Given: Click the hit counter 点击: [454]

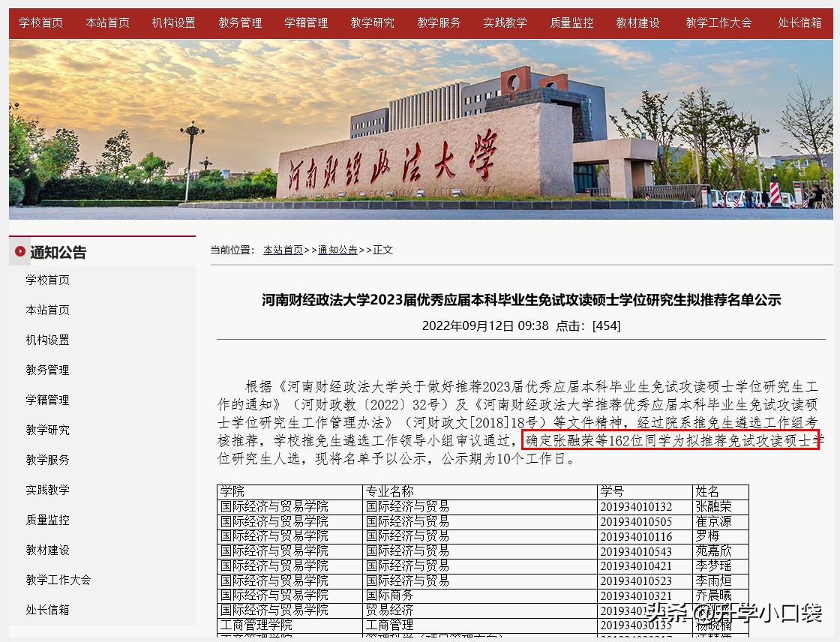Looking at the screenshot, I should coord(588,325).
